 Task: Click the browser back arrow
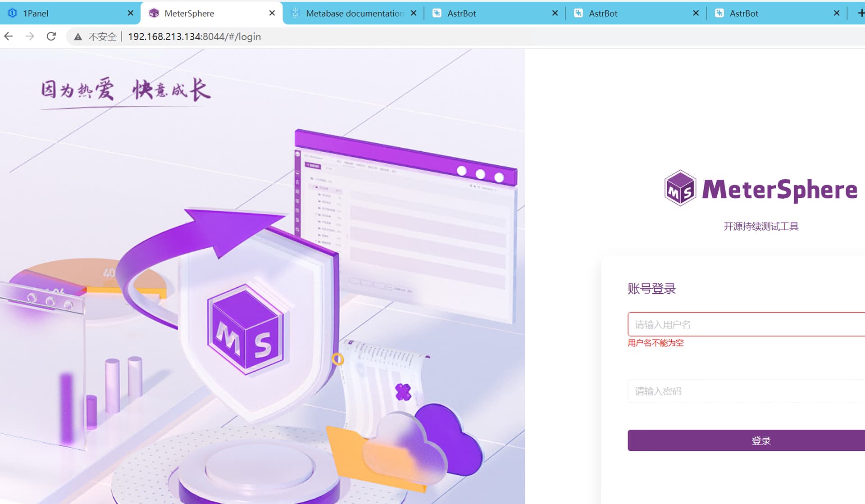tap(9, 36)
